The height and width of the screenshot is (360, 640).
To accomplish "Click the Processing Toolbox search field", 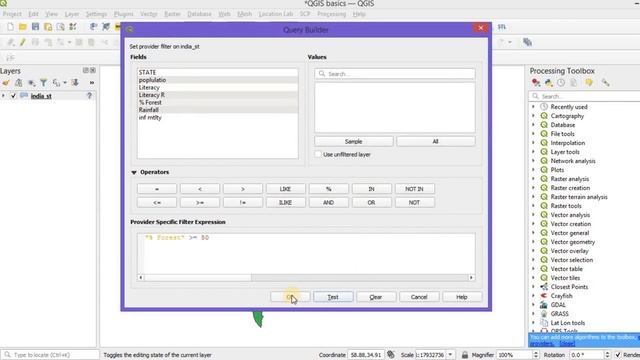I will click(x=584, y=96).
